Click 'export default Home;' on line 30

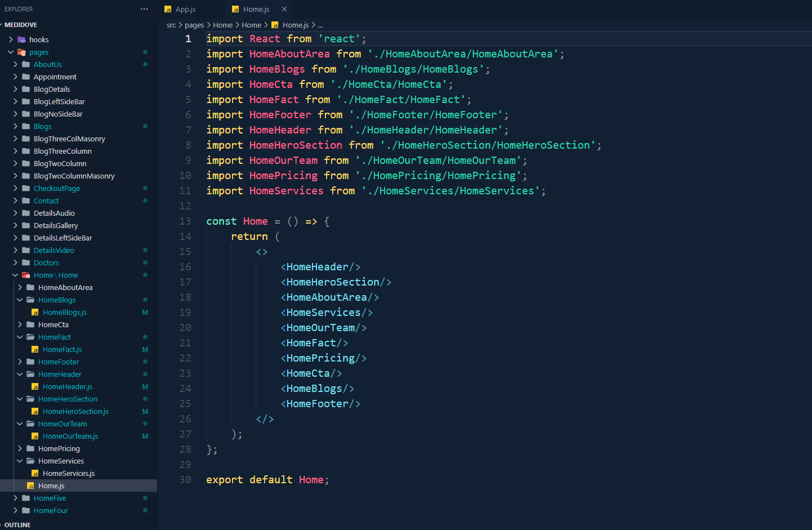(267, 480)
